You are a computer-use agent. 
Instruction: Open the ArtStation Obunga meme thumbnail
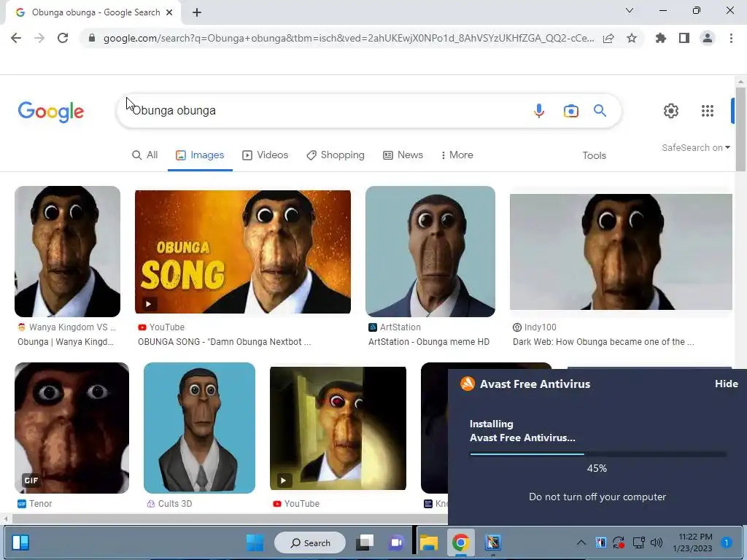[x=430, y=252]
